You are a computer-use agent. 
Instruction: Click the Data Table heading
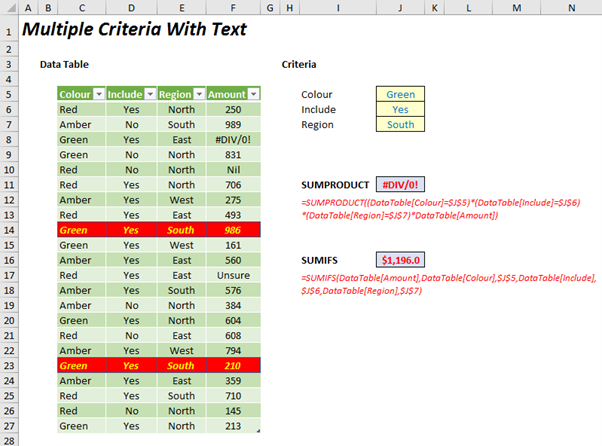pyautogui.click(x=64, y=64)
